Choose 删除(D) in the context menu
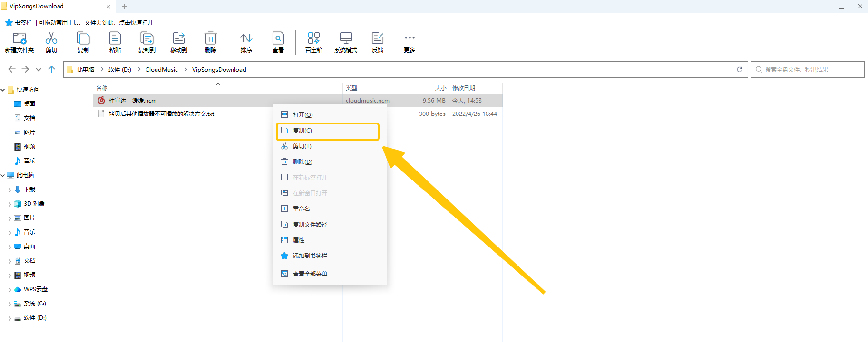This screenshot has height=342, width=868. pos(330,161)
